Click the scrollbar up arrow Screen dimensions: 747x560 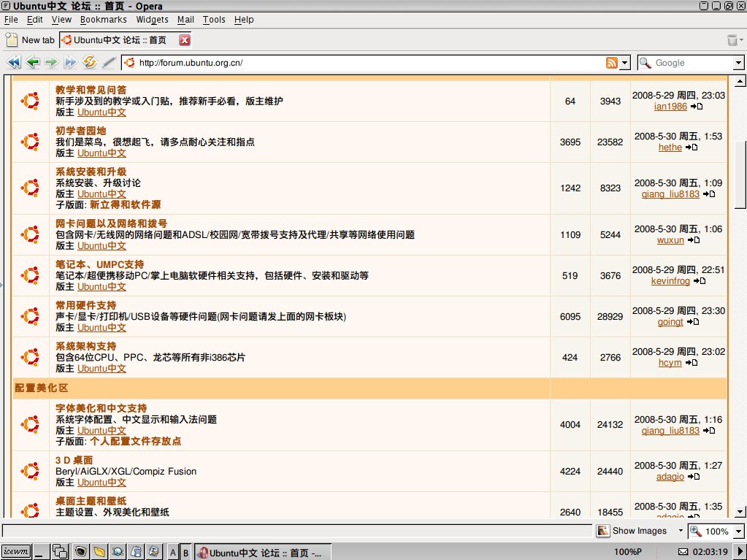pos(740,82)
